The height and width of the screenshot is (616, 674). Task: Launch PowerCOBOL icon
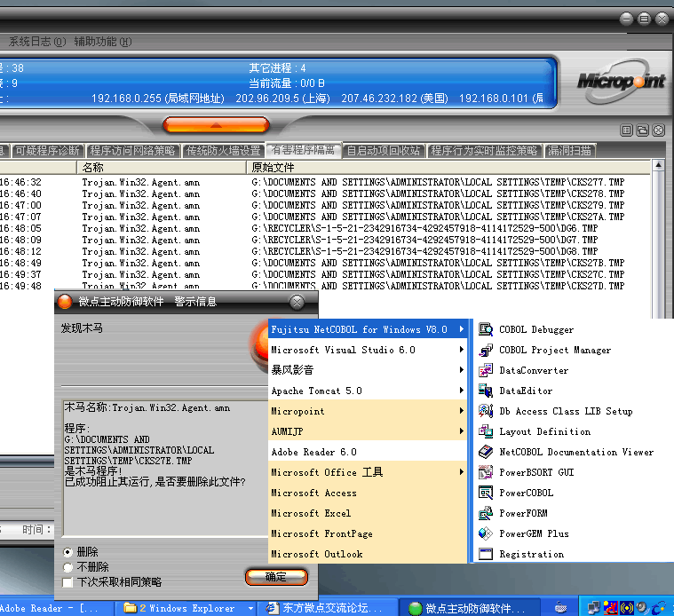485,493
